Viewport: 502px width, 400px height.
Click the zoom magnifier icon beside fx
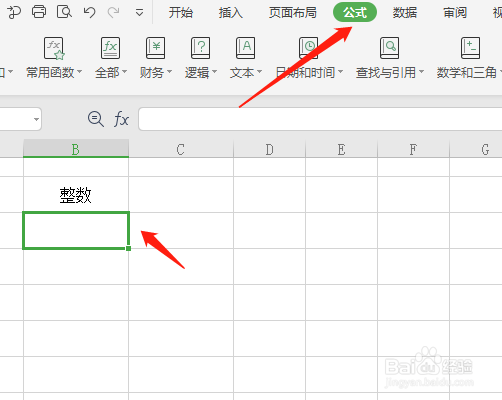pyautogui.click(x=96, y=119)
